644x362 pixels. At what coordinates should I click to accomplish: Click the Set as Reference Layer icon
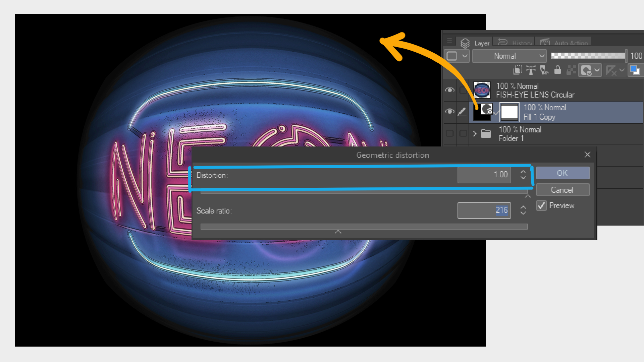pyautogui.click(x=531, y=70)
